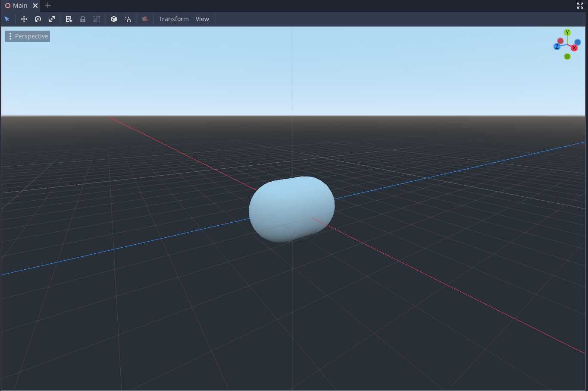Screen dimensions: 588x391
Task: Click the group children icon
Action: 97,19
